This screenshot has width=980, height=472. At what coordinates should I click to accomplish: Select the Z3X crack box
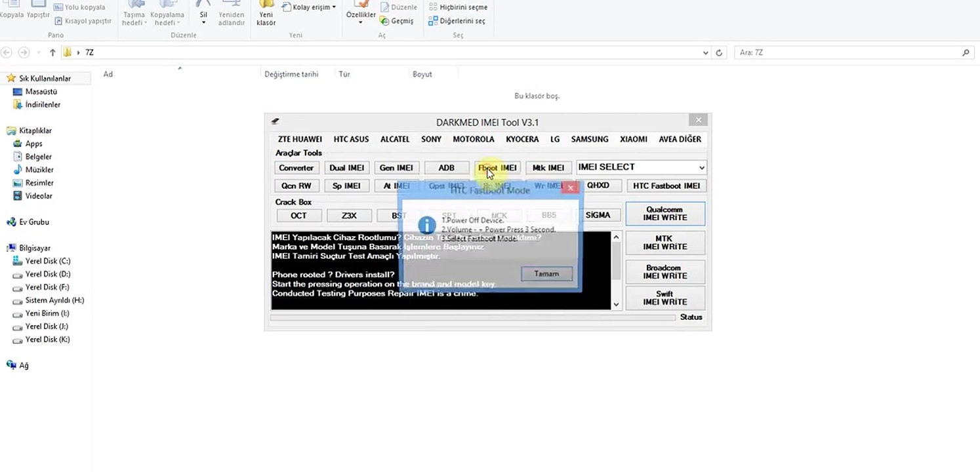(349, 215)
